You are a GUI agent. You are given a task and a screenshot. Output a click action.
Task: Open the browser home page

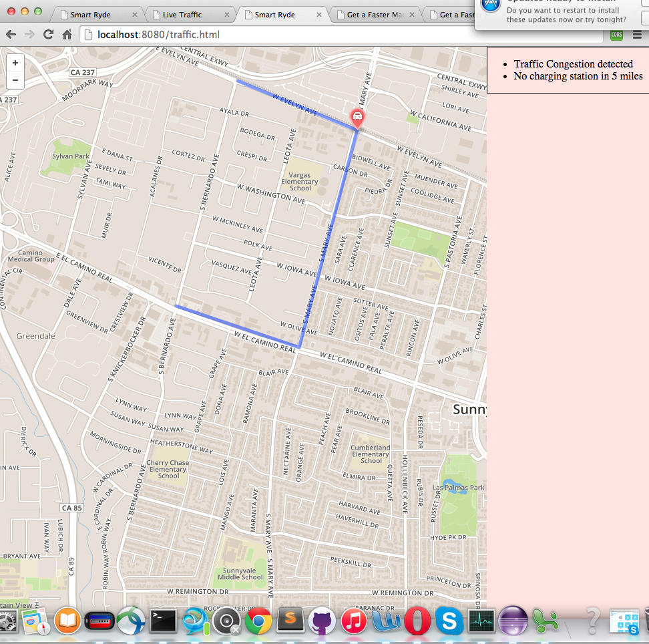coord(67,35)
